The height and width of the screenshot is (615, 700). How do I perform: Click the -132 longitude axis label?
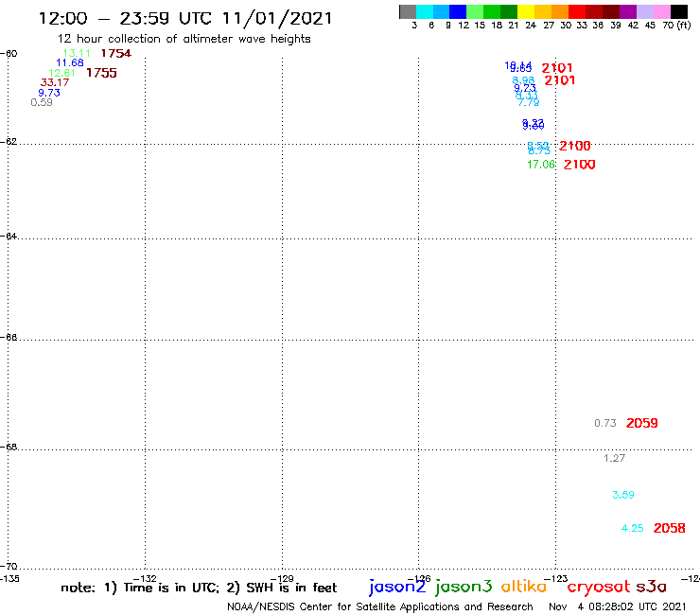pyautogui.click(x=145, y=579)
